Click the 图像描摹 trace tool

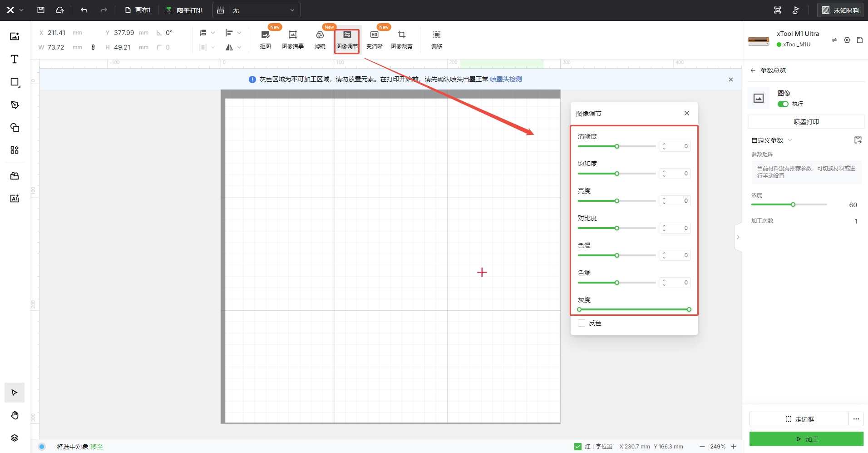pyautogui.click(x=293, y=40)
